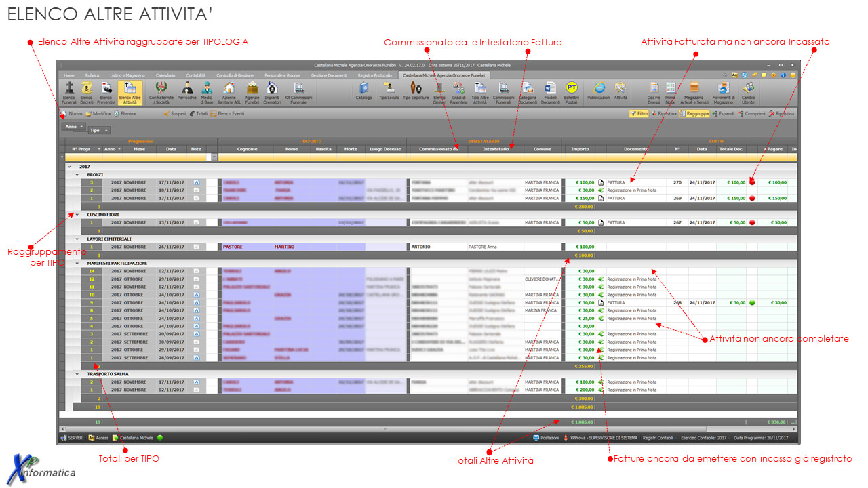Switch to the Home tab
This screenshot has height=488, width=868.
click(69, 75)
